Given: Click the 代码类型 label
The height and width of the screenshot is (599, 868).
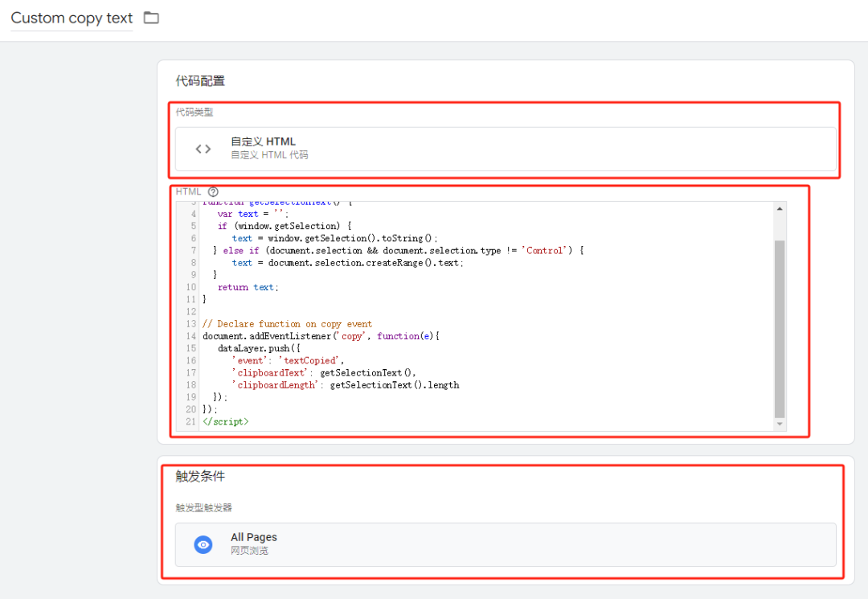Looking at the screenshot, I should (x=194, y=113).
